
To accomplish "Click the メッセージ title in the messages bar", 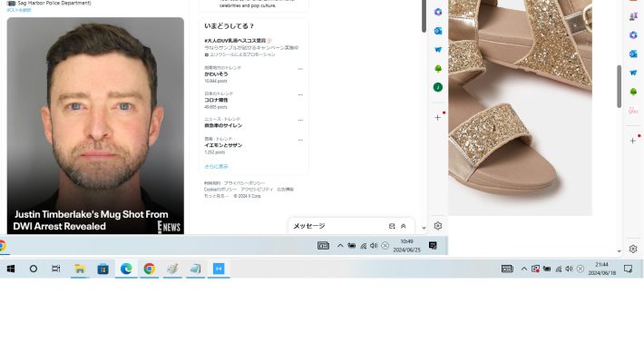I will coord(309,226).
